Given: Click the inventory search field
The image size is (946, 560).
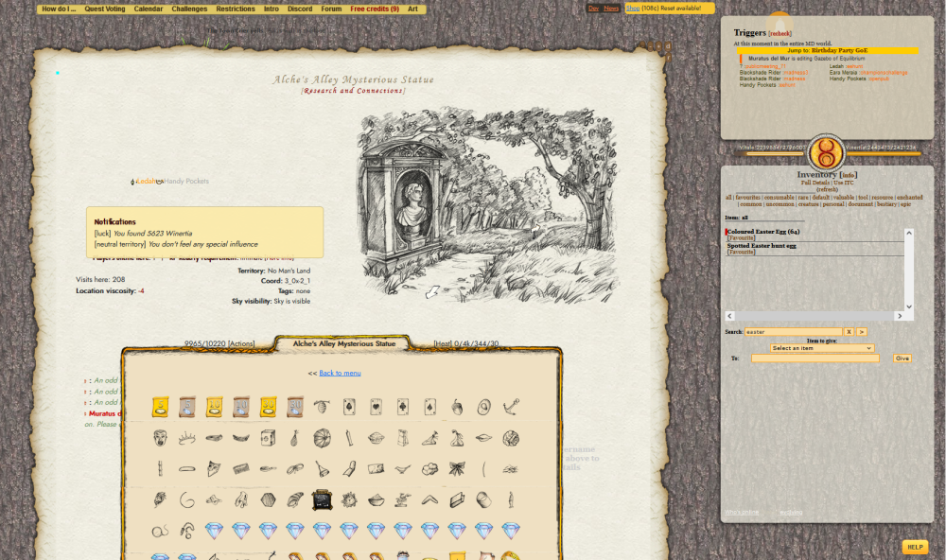Looking at the screenshot, I should tap(793, 332).
